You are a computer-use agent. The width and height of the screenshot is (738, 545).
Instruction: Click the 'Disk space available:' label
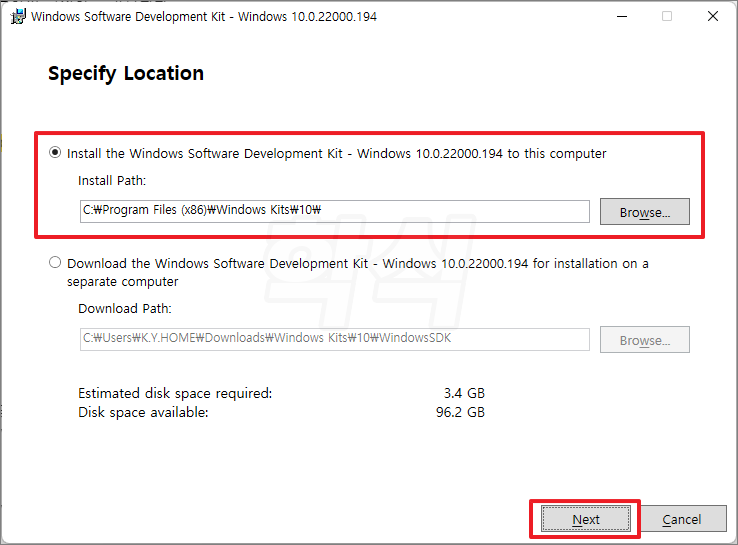(143, 412)
